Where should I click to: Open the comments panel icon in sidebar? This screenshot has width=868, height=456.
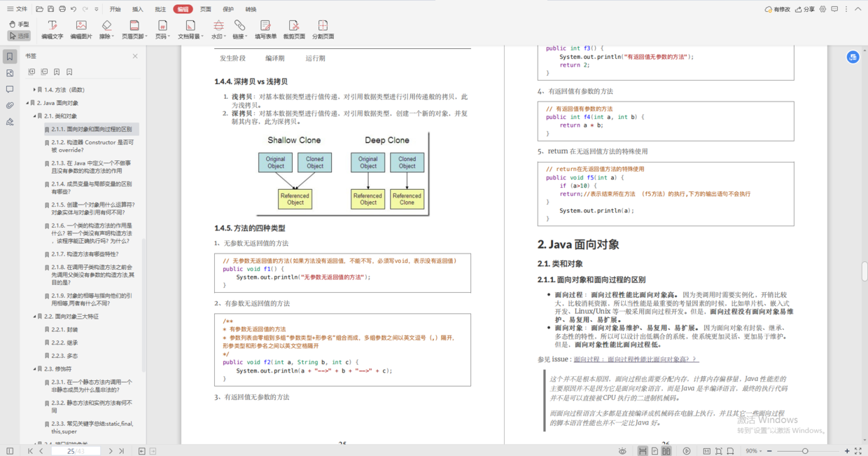coord(10,89)
